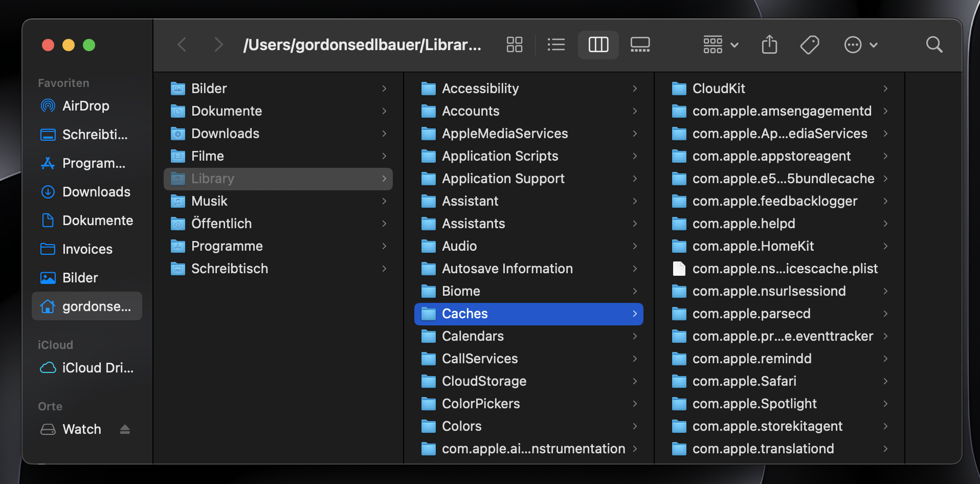Open the Tags editor from the toolbar

click(809, 45)
